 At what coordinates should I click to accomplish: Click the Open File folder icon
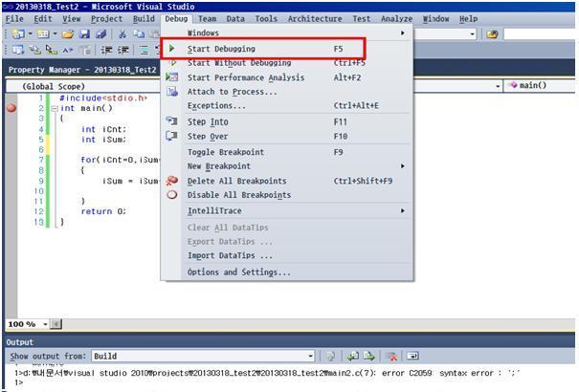click(68, 34)
